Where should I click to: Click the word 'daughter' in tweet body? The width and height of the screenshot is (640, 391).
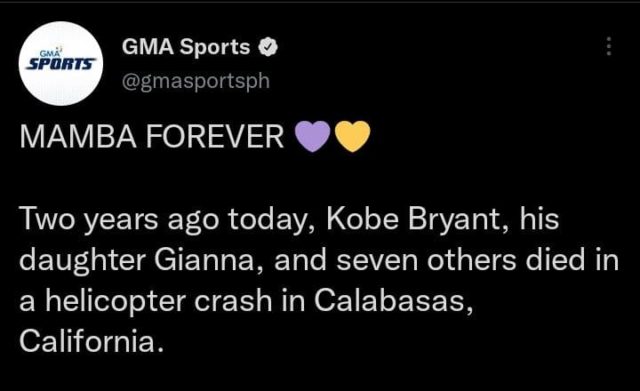[82, 261]
